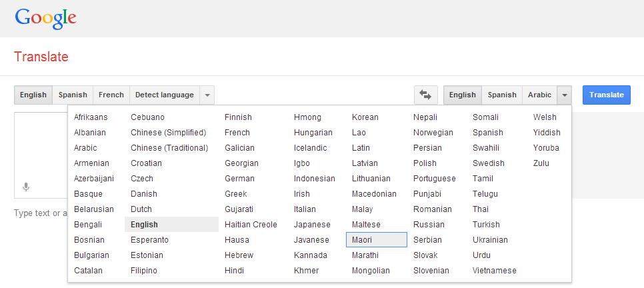Select target language Spanish tab
This screenshot has height=288, width=644.
[x=502, y=95]
